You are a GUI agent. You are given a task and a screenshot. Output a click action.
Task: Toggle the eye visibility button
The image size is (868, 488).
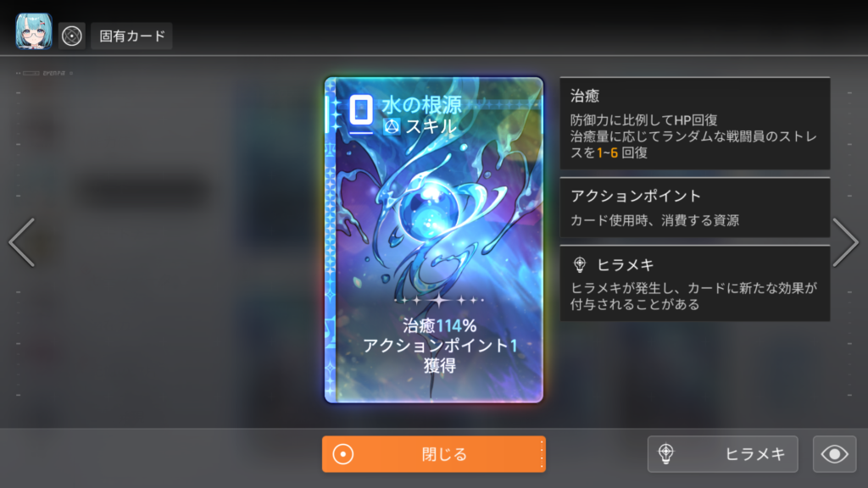tap(835, 454)
